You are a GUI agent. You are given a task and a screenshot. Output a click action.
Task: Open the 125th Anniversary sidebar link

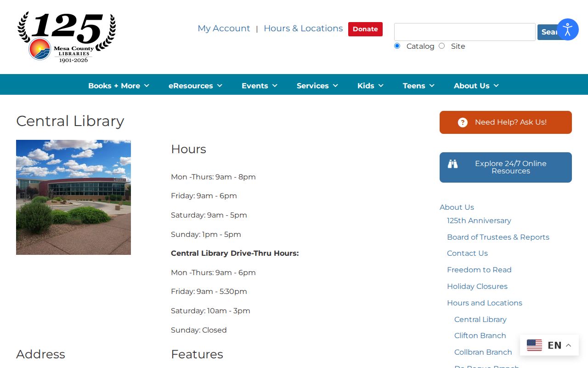pyautogui.click(x=479, y=221)
